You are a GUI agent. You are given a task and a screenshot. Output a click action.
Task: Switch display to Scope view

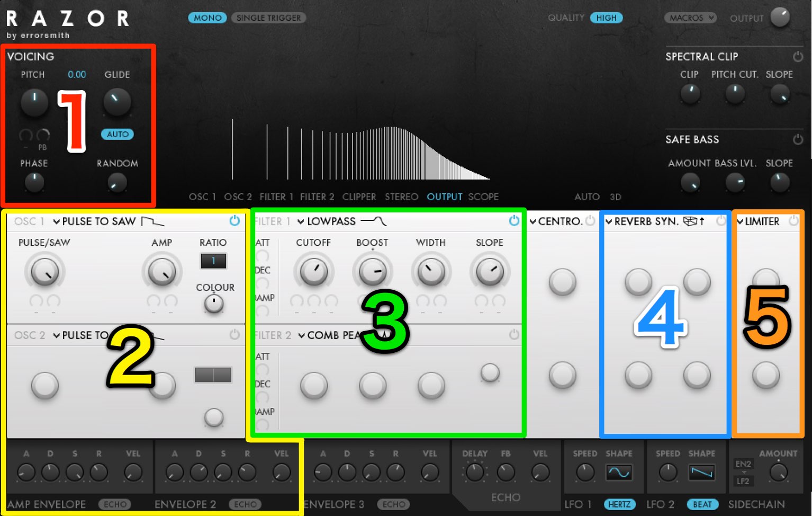[x=483, y=197]
